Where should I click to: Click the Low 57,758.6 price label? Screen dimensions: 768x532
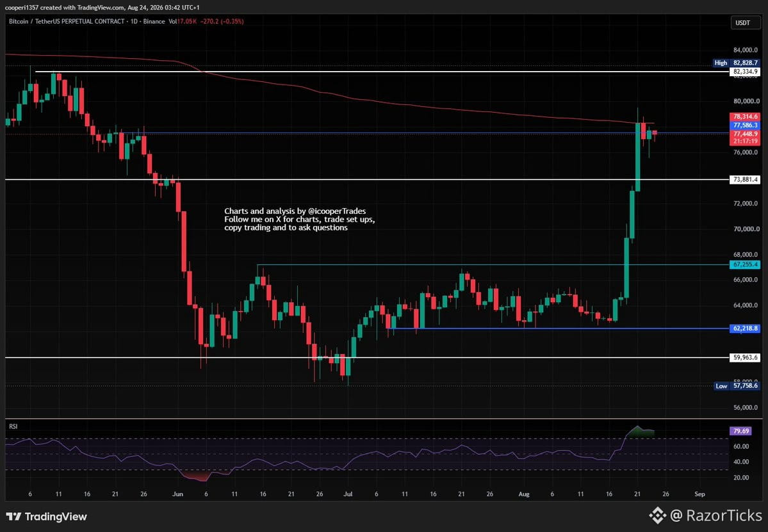tap(737, 385)
